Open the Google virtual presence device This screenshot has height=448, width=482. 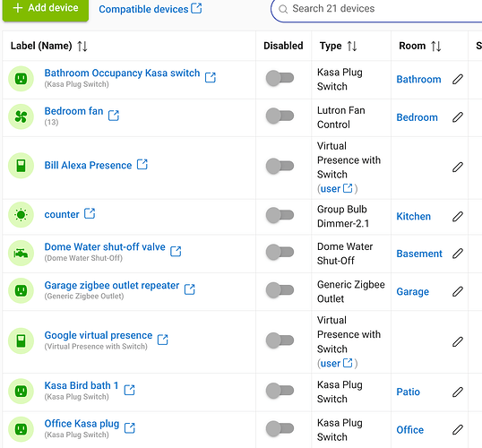click(x=99, y=335)
